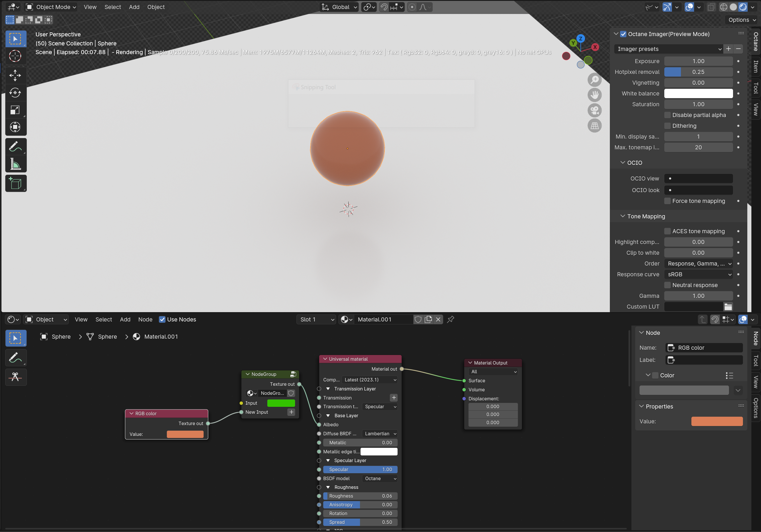This screenshot has width=761, height=532.
Task: Click the Options button in viewport header
Action: click(742, 20)
